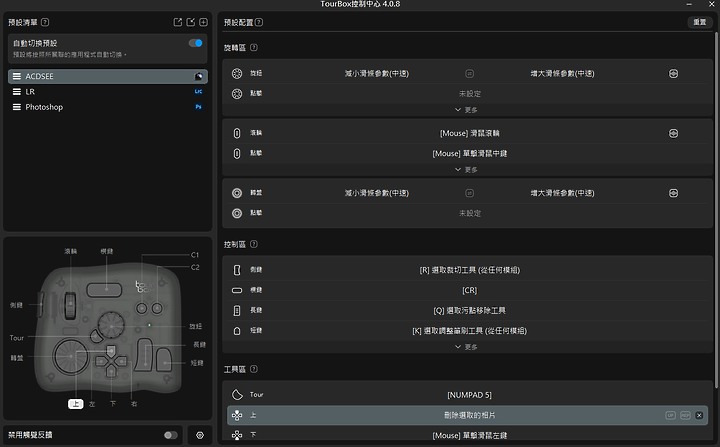Screen dimensions: 720x447
Task: Click the tall button icon in 長鍵 row
Action: click(237, 311)
